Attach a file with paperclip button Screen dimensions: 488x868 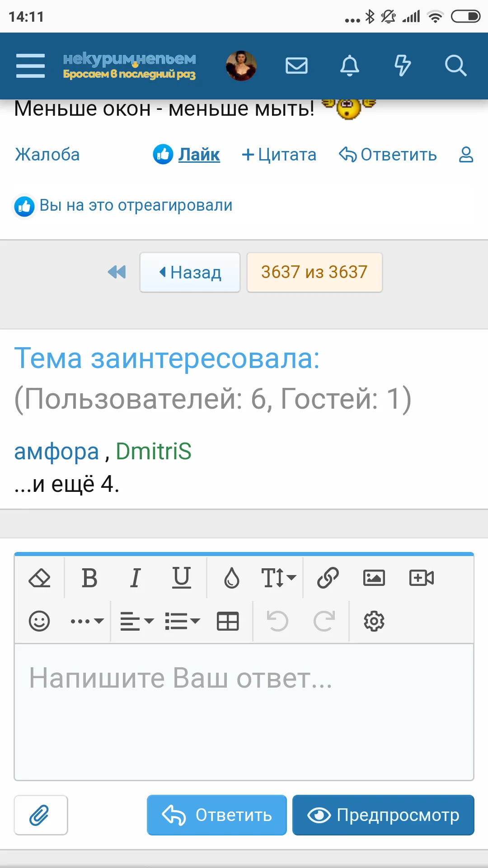41,815
